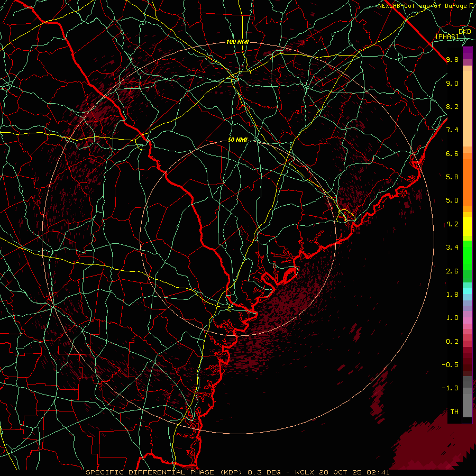Pick the pink segment of the color bar
Screen dimensions: 476x476
[x=467, y=321]
